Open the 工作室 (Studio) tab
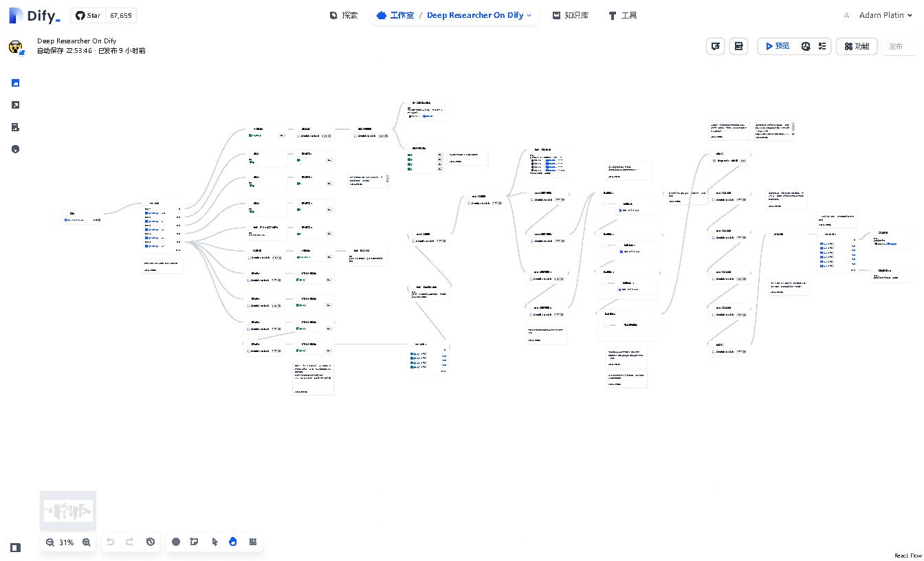Screen dimensions: 924x561 pyautogui.click(x=396, y=15)
